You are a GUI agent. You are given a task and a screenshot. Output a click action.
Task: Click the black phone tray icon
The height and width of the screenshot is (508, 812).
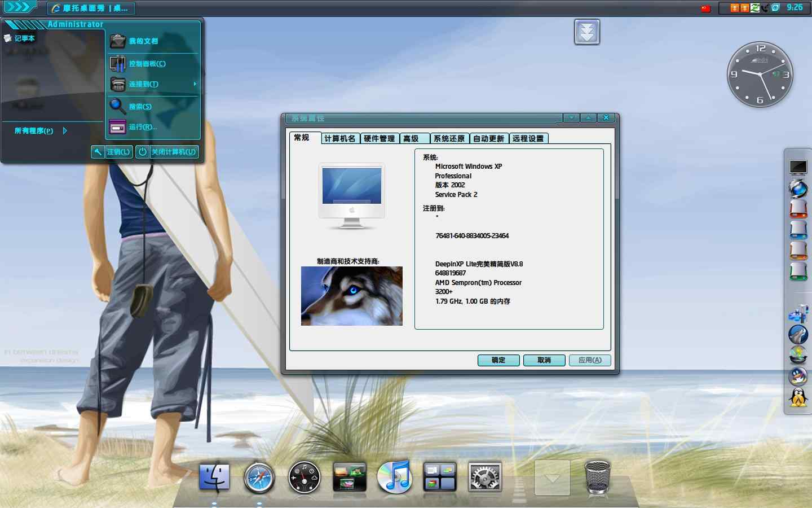[764, 7]
